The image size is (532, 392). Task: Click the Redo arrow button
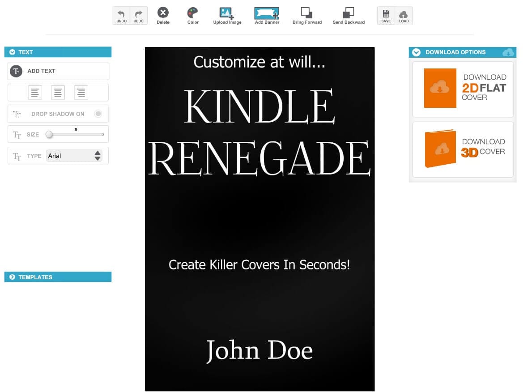point(138,16)
